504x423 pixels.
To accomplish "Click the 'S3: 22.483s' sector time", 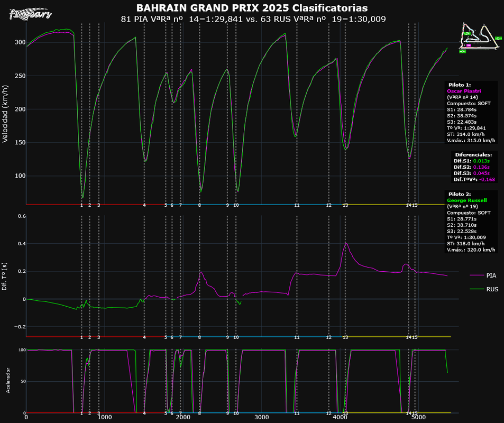I will point(462,122).
